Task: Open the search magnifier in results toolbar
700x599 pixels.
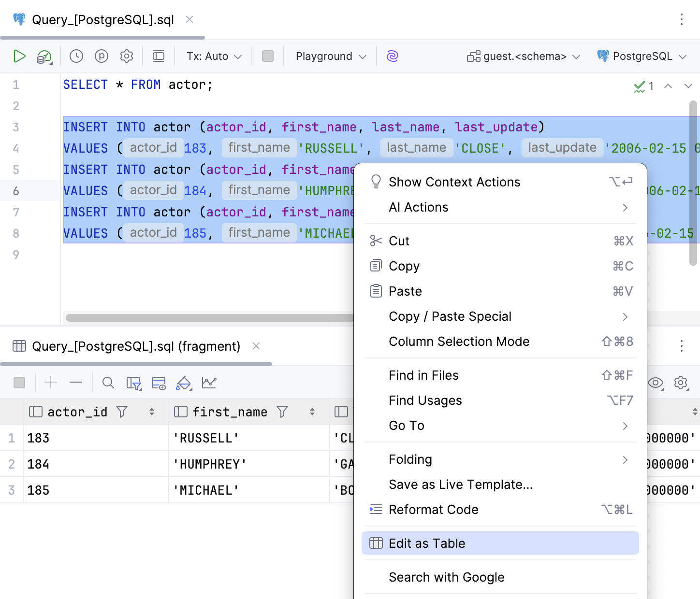Action: pos(108,383)
